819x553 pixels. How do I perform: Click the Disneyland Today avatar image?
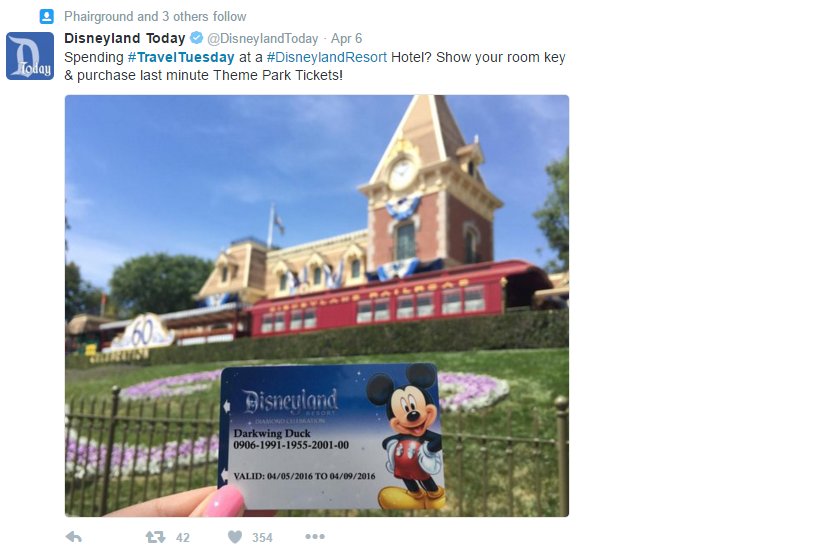pyautogui.click(x=30, y=56)
